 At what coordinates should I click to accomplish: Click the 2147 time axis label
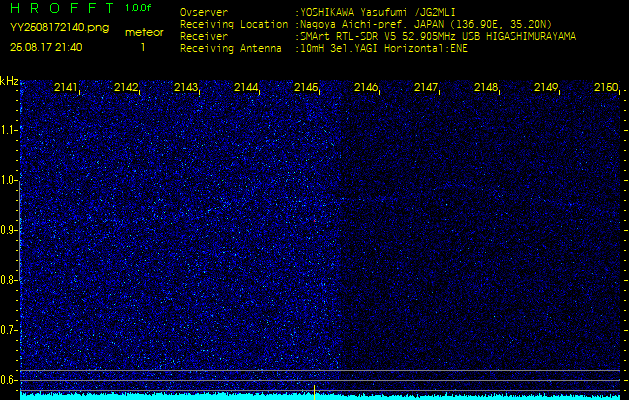pyautogui.click(x=426, y=87)
